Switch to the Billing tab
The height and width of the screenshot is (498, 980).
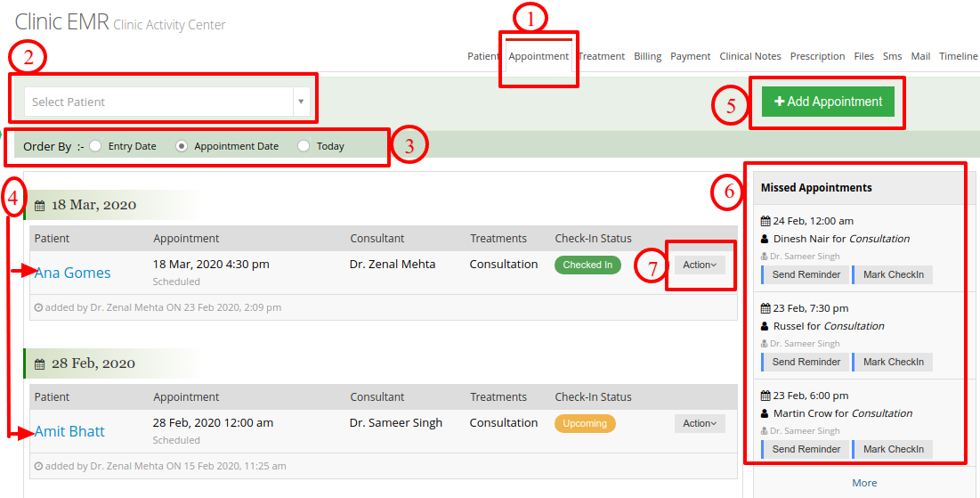[647, 56]
